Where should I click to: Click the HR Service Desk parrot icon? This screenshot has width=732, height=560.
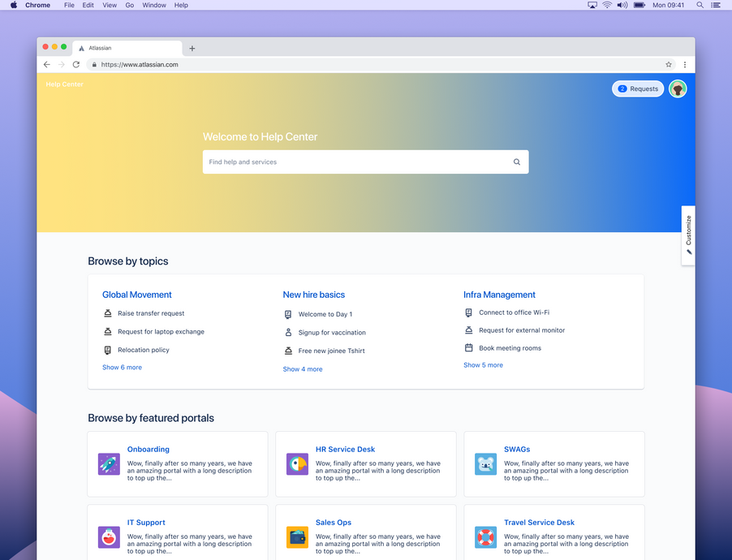pos(297,464)
